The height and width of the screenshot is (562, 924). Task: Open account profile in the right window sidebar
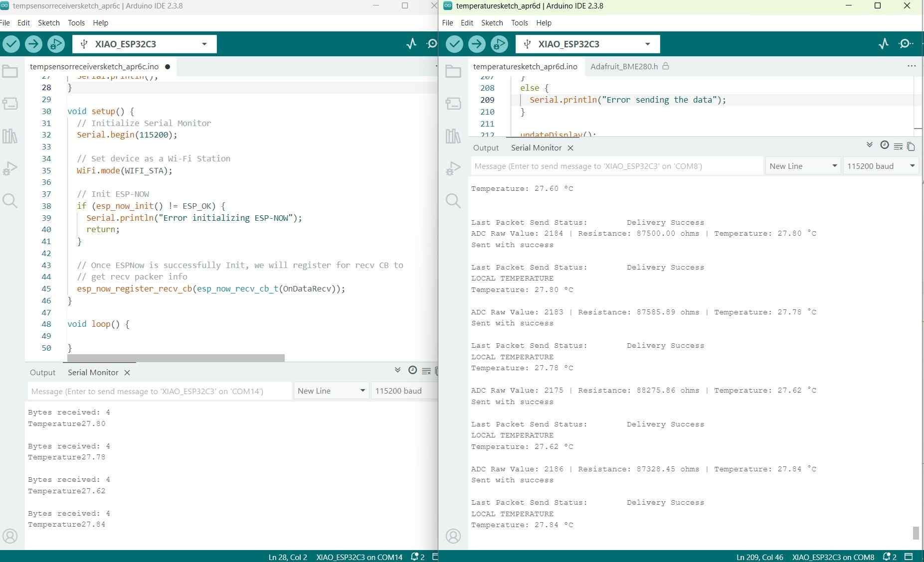pyautogui.click(x=453, y=536)
